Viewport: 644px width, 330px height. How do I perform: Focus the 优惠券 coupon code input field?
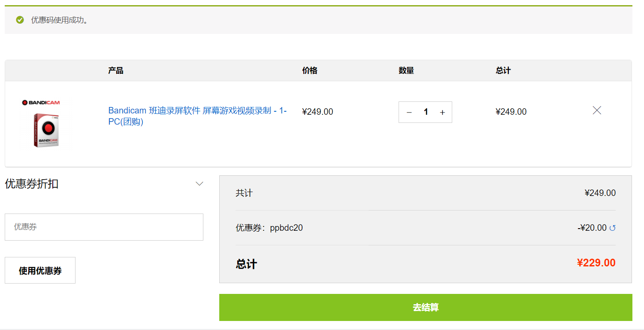click(104, 227)
